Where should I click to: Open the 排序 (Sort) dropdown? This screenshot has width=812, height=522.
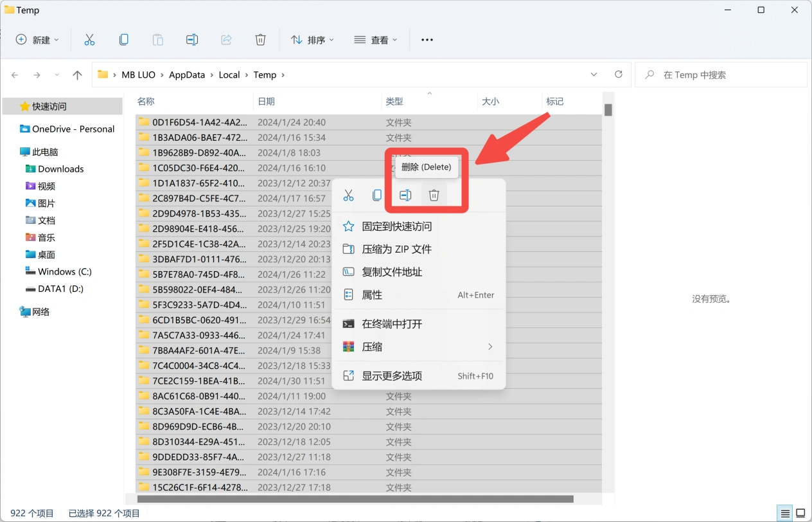click(x=312, y=39)
